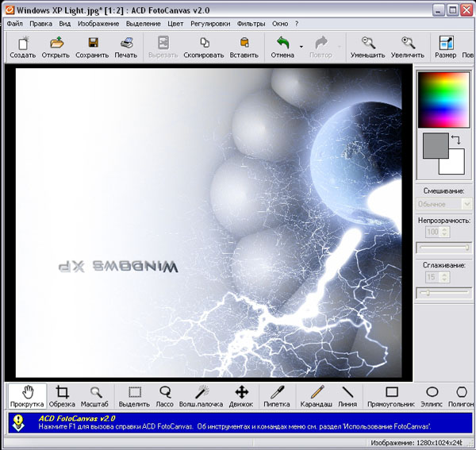
Task: Click the white background color swatch
Action: coord(455,165)
